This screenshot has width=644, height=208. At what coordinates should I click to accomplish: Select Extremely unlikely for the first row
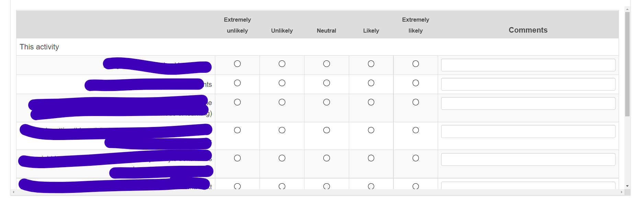point(237,64)
